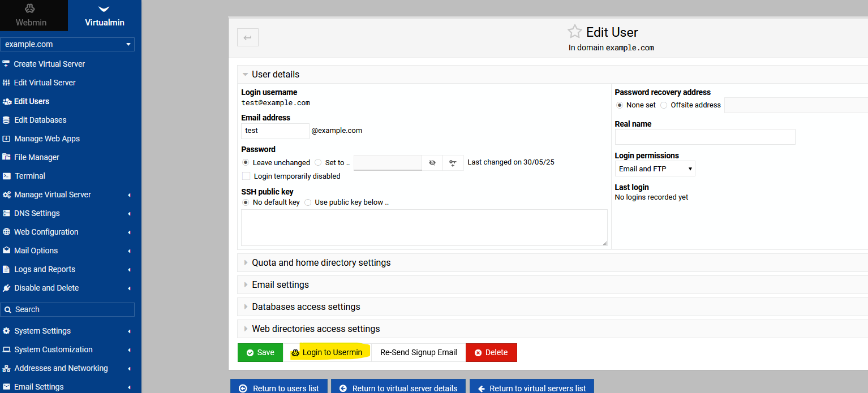Click the Virtualmin logo icon
The image size is (868, 393).
[x=104, y=8]
